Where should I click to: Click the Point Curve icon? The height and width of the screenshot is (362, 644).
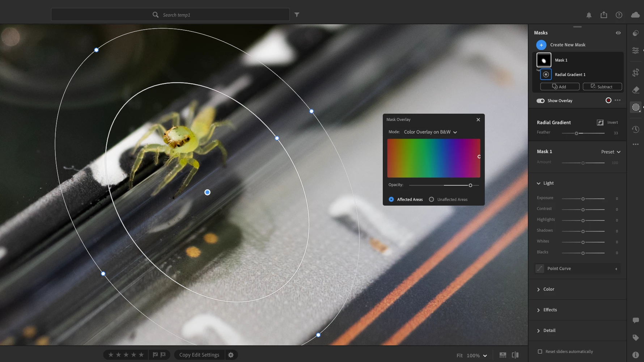tap(540, 269)
